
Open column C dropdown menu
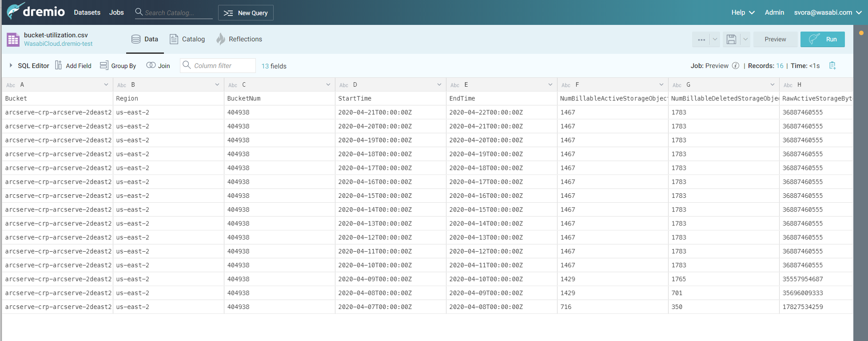[328, 84]
